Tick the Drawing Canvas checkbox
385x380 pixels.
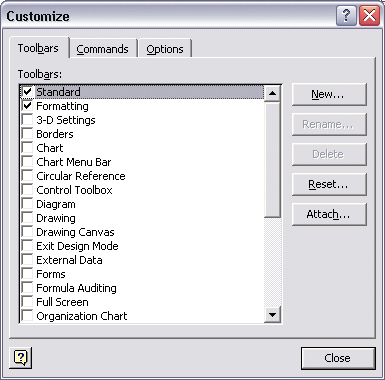click(x=27, y=232)
